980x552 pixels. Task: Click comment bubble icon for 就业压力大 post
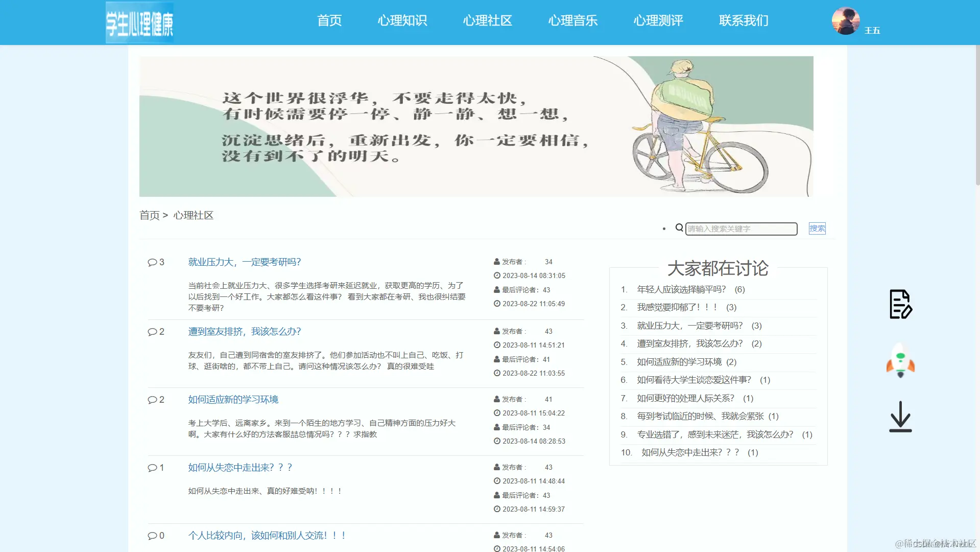coord(152,262)
